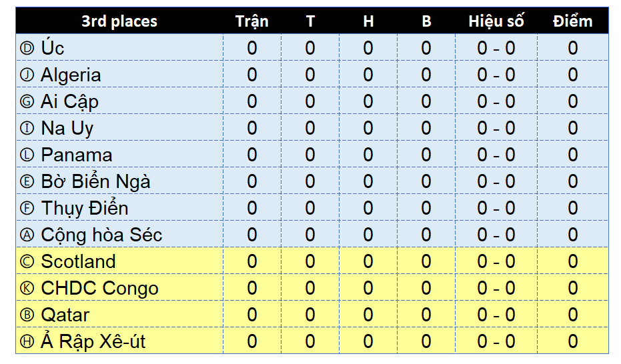Screen dimensions: 621x364
Task: Click the circled J icon beside Algeria
Action: (x=27, y=75)
